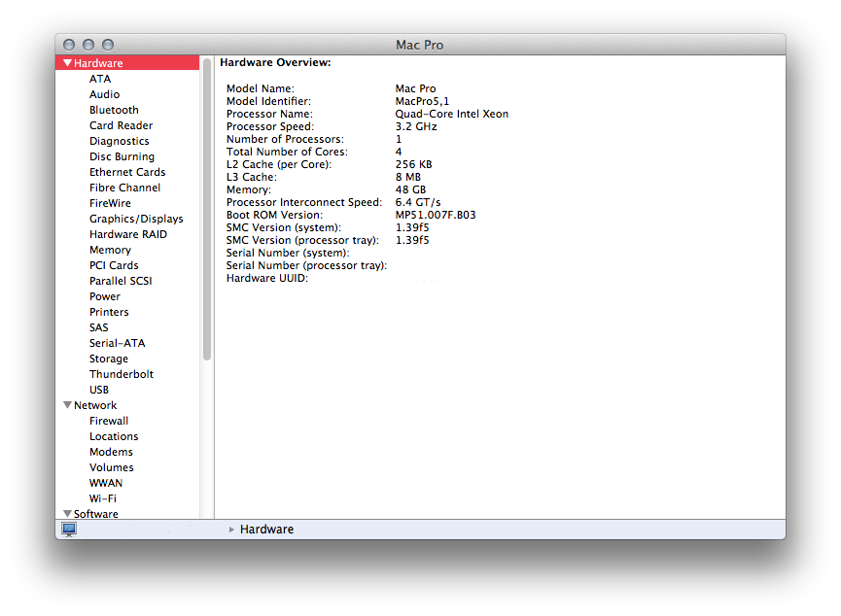
Task: Click the MacPro5,1 model identifier value
Action: [422, 101]
